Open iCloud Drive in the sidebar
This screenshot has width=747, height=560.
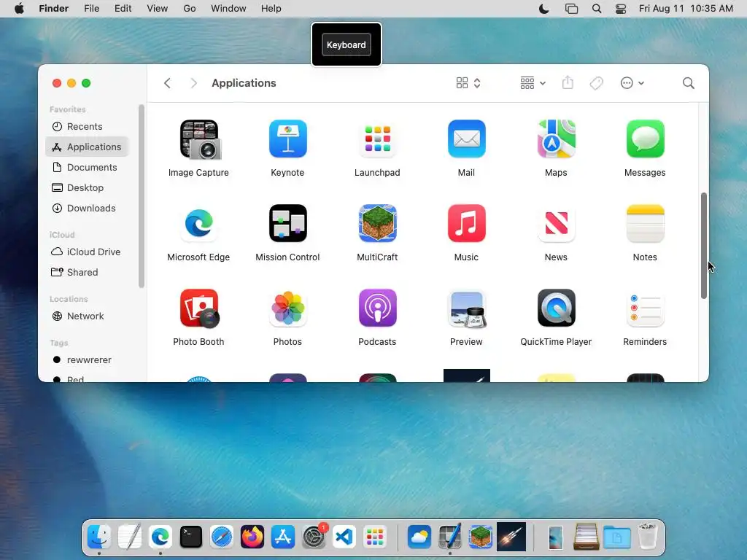click(88, 252)
